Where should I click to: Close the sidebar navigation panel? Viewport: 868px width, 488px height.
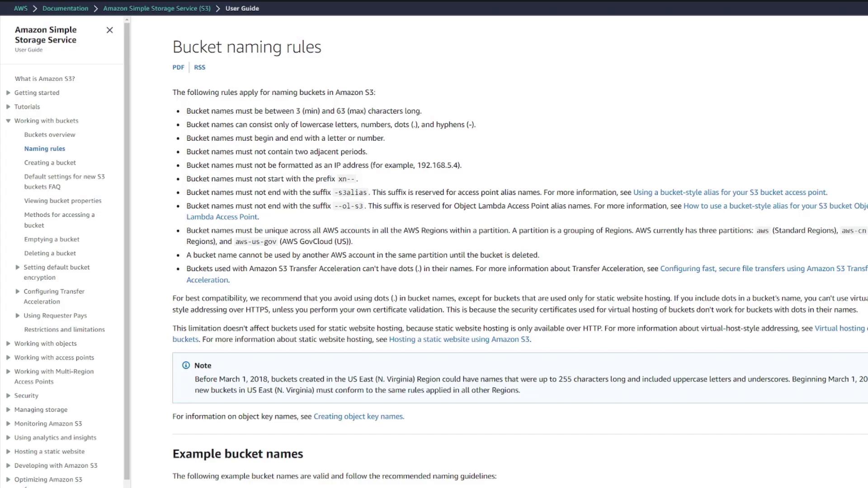coord(109,30)
